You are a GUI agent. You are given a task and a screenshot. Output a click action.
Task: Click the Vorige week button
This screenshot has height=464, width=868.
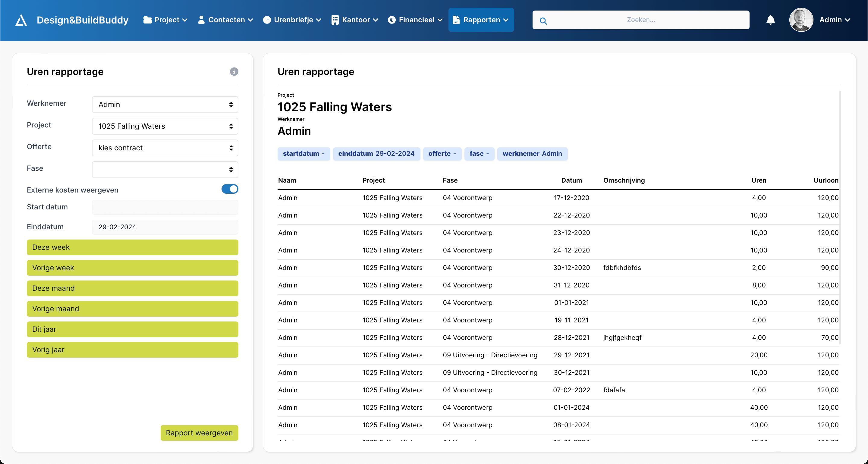(x=132, y=268)
